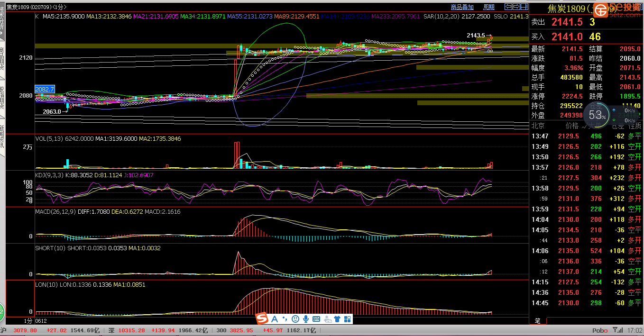Click the signal strength icon in status bar

(617, 330)
